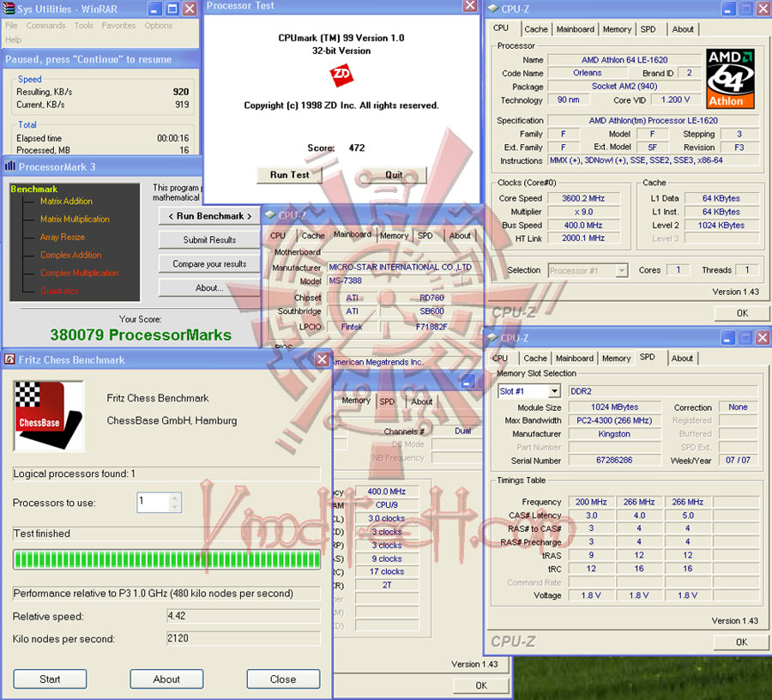772x700 pixels.
Task: Switch to Cache tab in top CPU-Z window
Action: point(536,29)
